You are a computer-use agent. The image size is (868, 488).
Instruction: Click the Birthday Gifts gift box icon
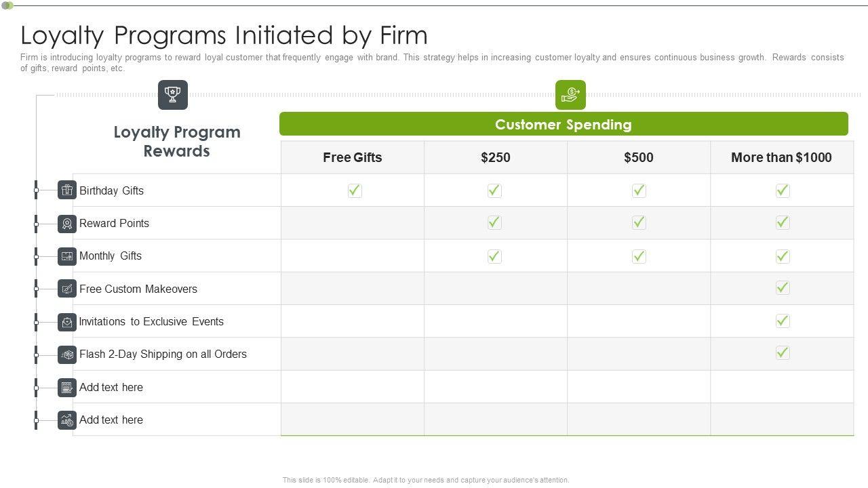[66, 190]
